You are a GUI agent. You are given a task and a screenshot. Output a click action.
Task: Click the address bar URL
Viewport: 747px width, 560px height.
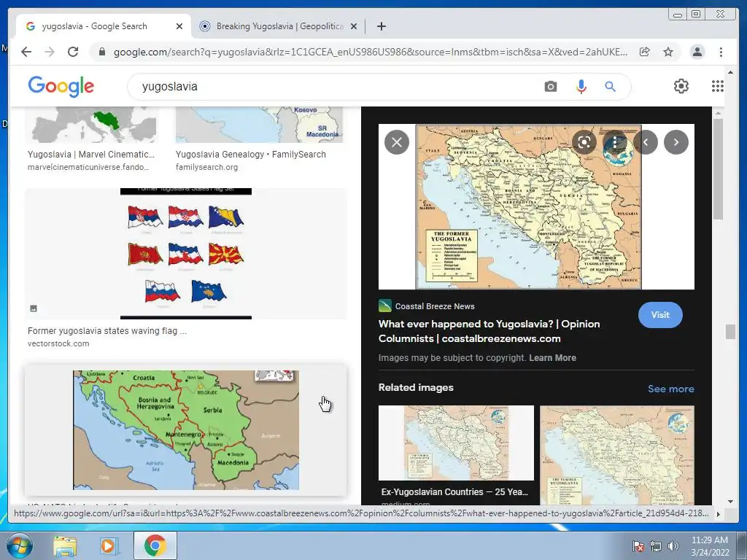370,52
